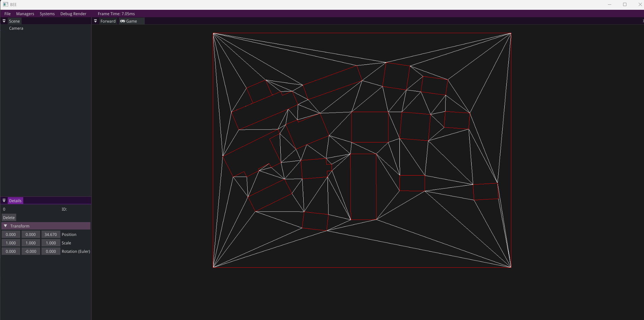Click the Details panel's drop-down arrow icon
This screenshot has width=644, height=320.
coord(4,200)
